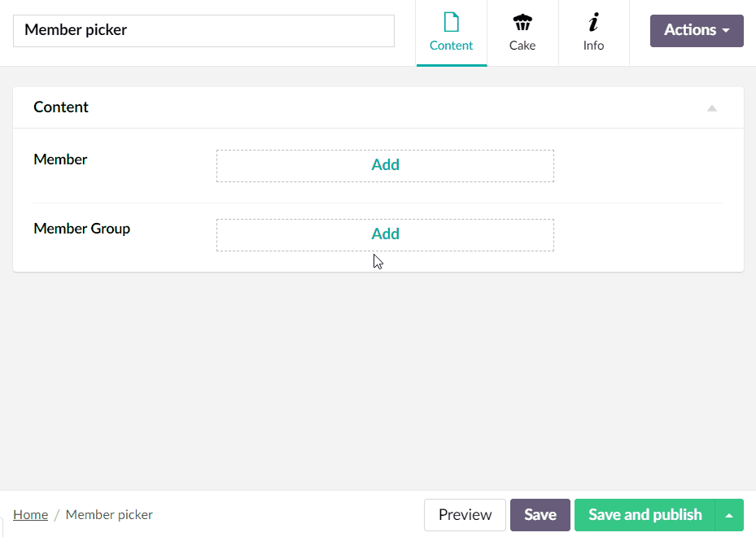The height and width of the screenshot is (537, 756).
Task: Click the cupcake icon on the Cake tab
Action: coord(522,23)
